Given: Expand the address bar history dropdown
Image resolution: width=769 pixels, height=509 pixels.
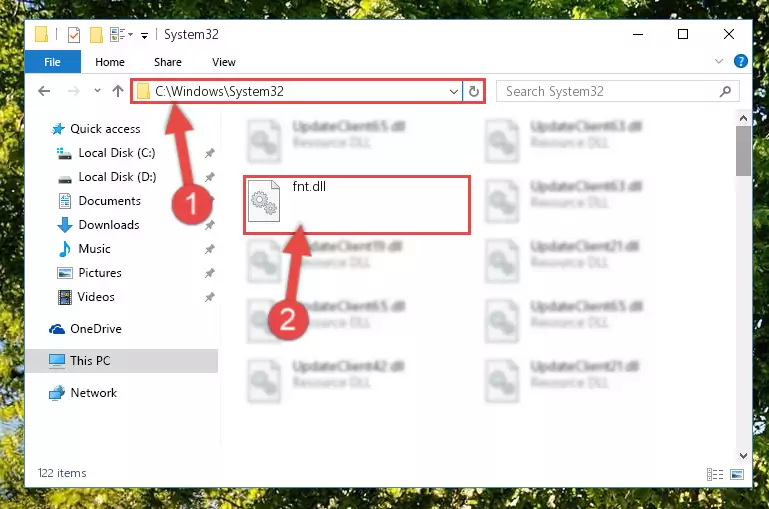Looking at the screenshot, I should click(x=454, y=91).
